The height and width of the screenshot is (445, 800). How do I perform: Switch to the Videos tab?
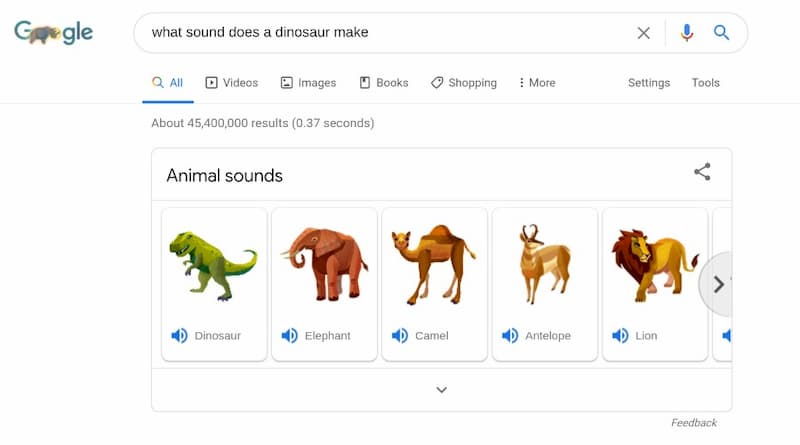(232, 83)
